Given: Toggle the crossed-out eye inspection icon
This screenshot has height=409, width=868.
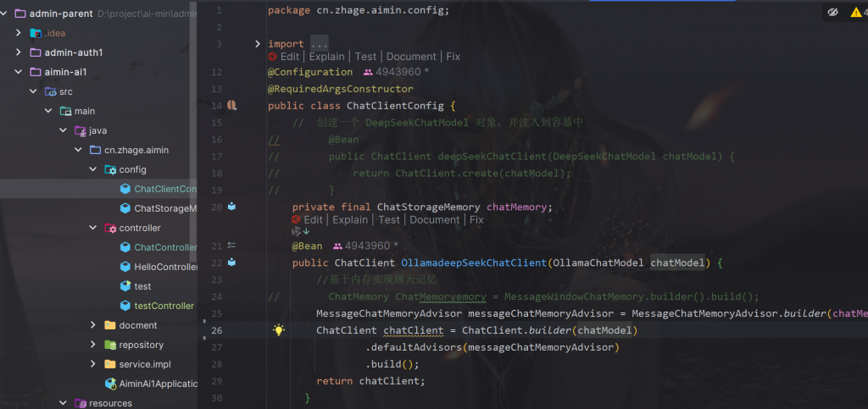Looking at the screenshot, I should [832, 13].
